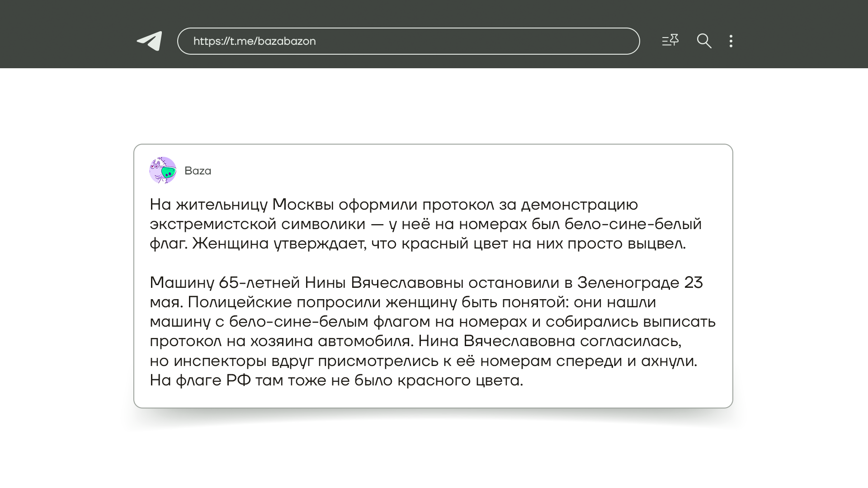Click the Baza channel avatar
Image resolution: width=868 pixels, height=488 pixels.
tap(163, 170)
